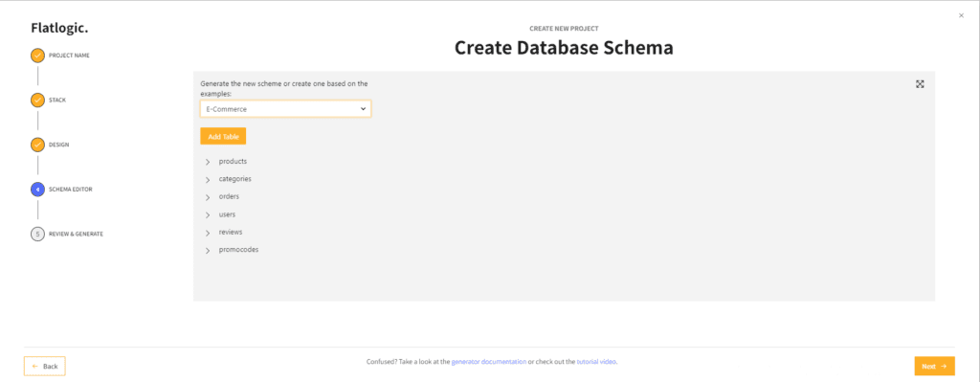The width and height of the screenshot is (980, 382).
Task: Expand the categories table chevron
Action: (208, 179)
